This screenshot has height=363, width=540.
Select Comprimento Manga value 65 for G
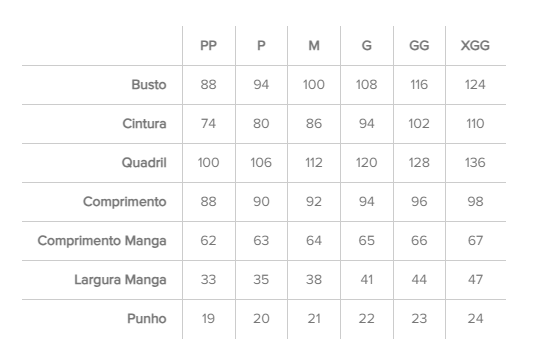coord(366,240)
